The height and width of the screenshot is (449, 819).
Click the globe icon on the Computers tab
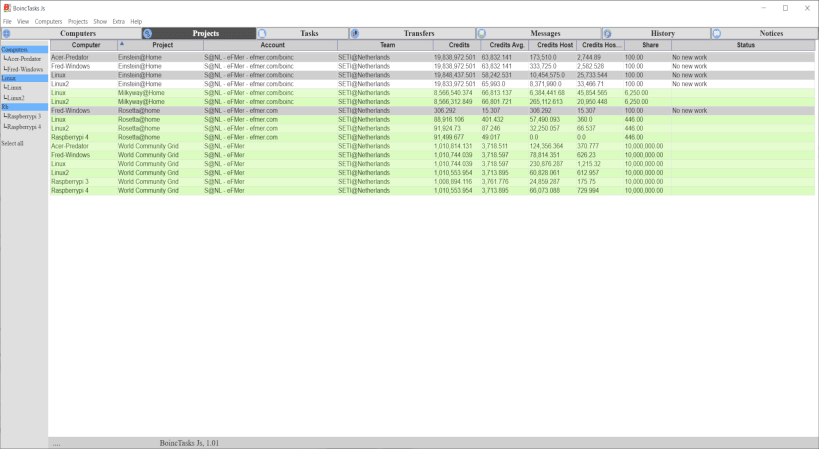(x=7, y=33)
